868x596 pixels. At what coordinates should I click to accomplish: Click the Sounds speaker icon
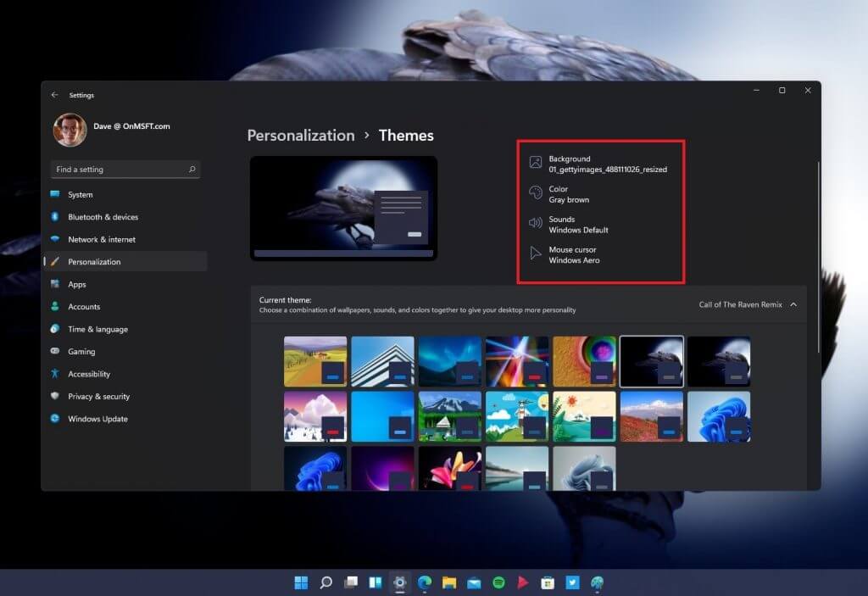click(535, 223)
